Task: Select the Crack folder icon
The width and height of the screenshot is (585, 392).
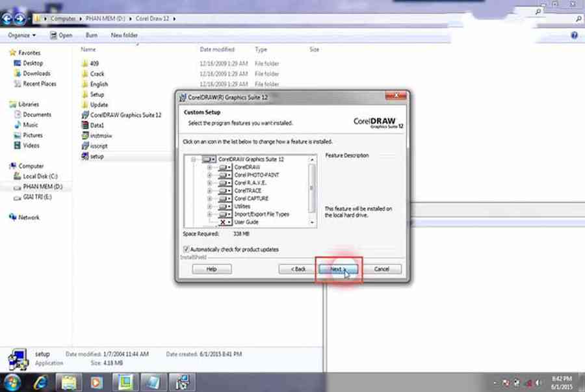Action: tap(84, 73)
